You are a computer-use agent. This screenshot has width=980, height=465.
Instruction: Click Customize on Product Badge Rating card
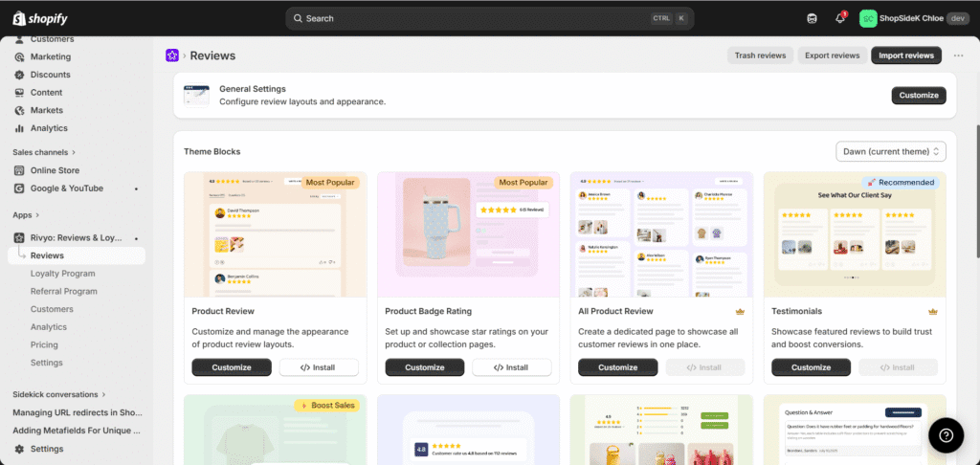[424, 367]
